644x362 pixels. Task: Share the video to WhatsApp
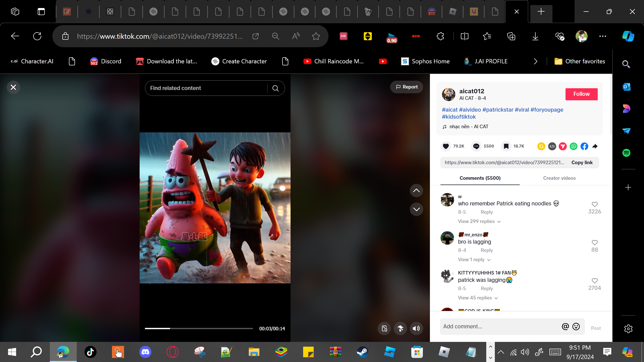pos(574,146)
